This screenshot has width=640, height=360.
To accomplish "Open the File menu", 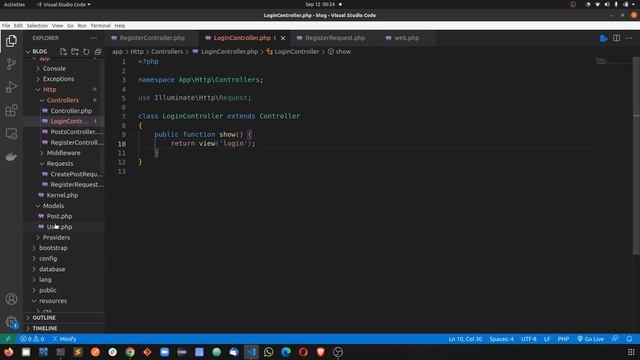I will (6, 25).
